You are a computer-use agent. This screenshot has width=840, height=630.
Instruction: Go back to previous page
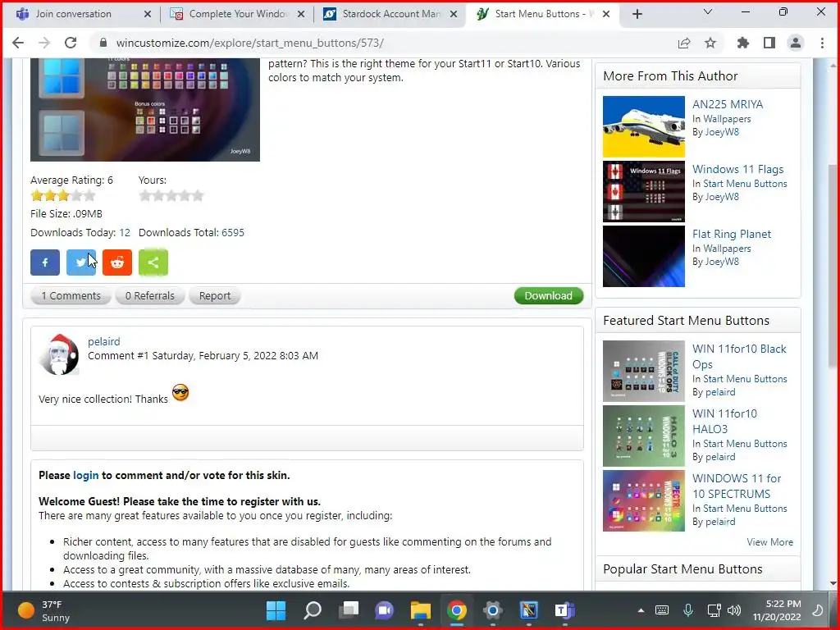[x=18, y=43]
